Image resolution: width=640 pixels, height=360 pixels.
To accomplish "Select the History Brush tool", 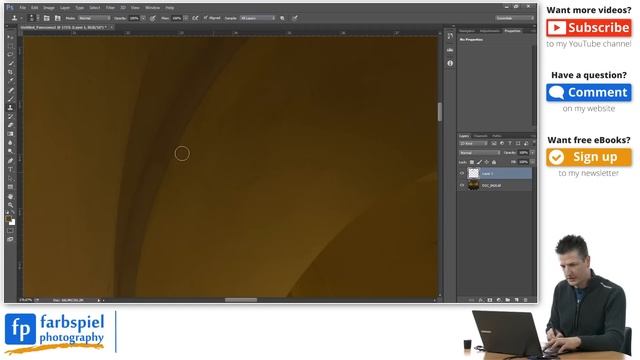I will point(10,116).
